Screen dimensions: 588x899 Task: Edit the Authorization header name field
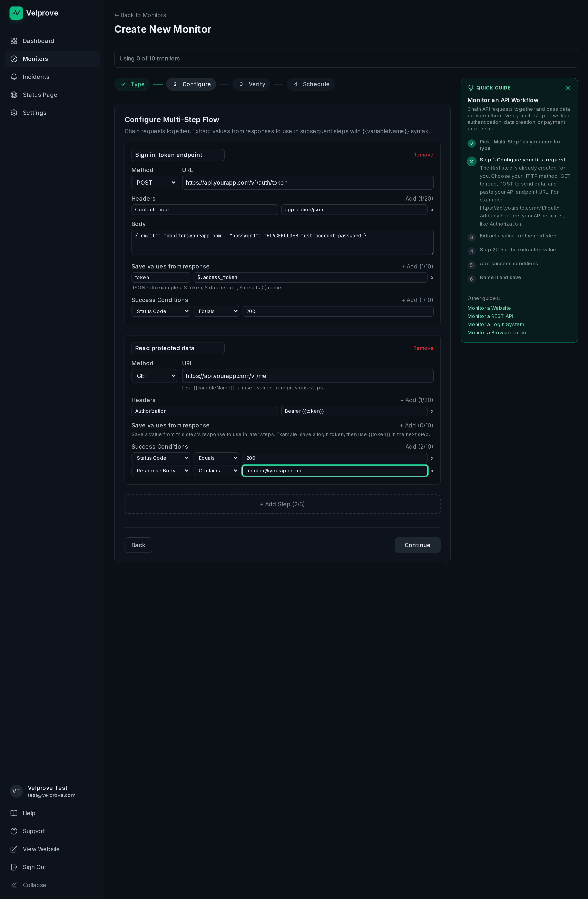point(205,411)
